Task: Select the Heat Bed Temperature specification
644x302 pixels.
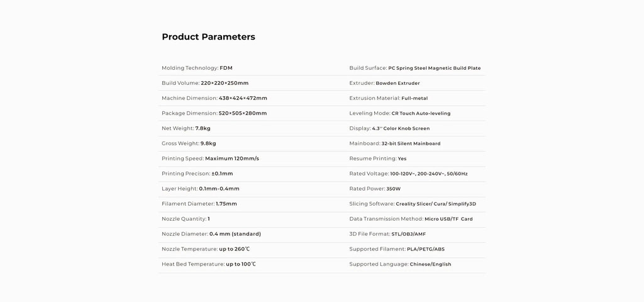Action: click(209, 264)
